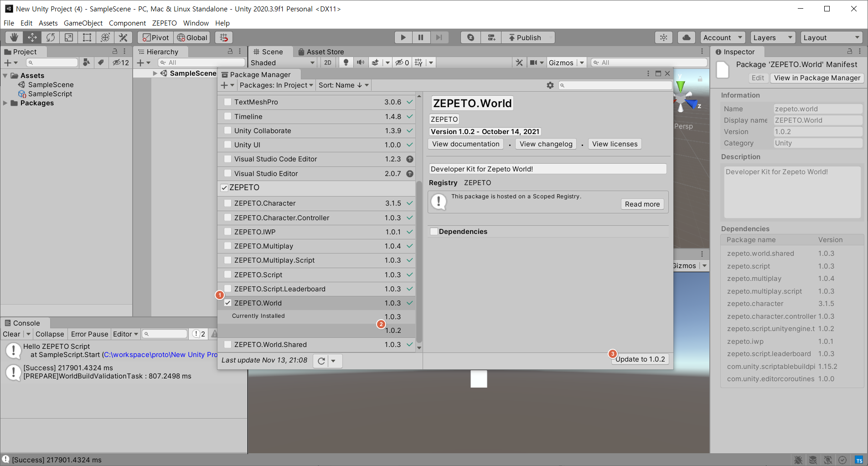Click View licenses link
The width and height of the screenshot is (868, 466).
click(615, 144)
